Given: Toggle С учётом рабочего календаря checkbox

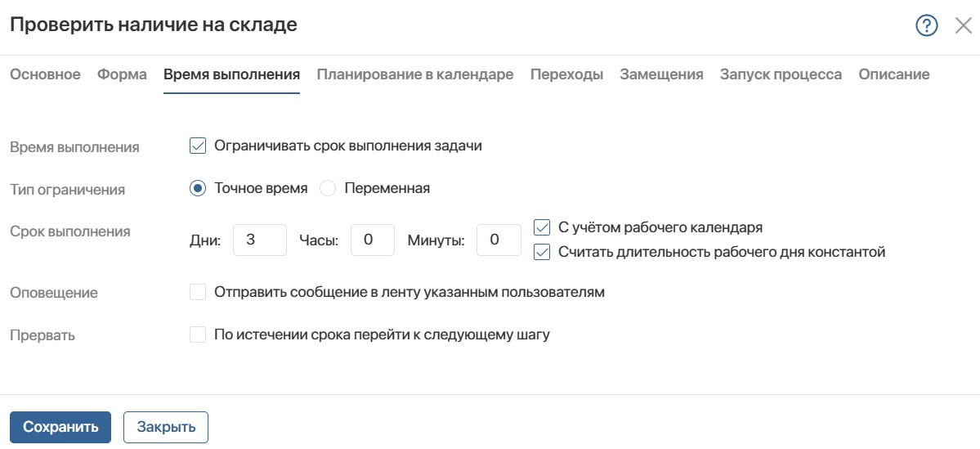Looking at the screenshot, I should (542, 227).
